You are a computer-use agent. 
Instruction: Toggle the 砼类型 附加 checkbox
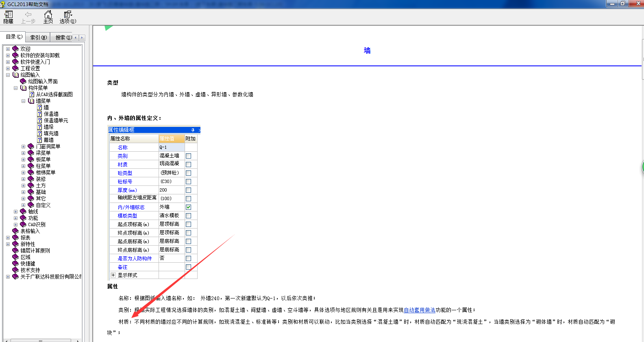[x=188, y=173]
